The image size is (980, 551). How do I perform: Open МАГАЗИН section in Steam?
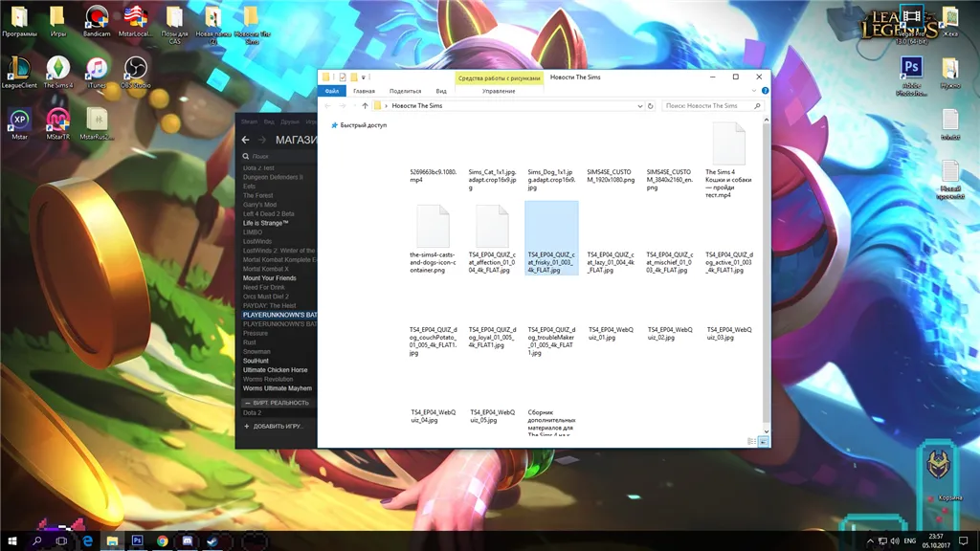(297, 140)
